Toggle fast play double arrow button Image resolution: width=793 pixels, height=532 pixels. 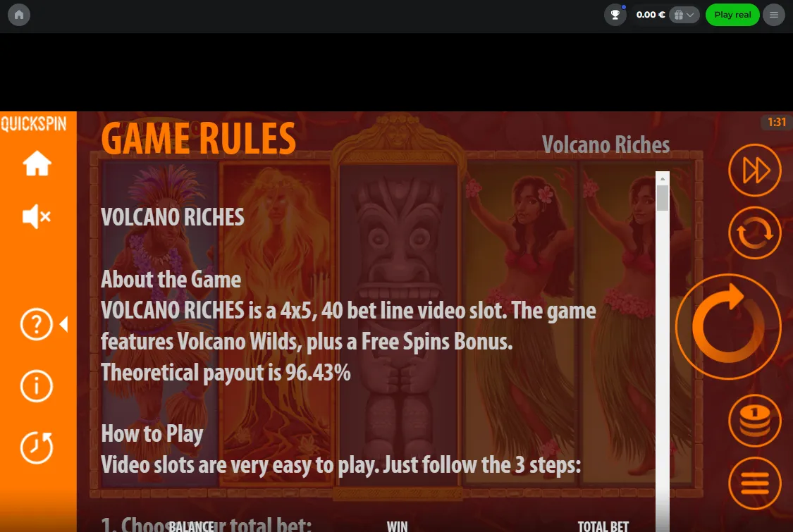(755, 170)
